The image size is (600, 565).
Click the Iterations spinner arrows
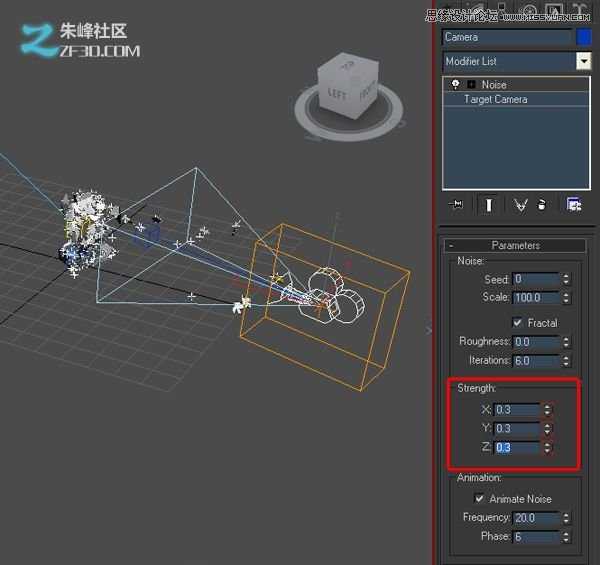(x=566, y=361)
